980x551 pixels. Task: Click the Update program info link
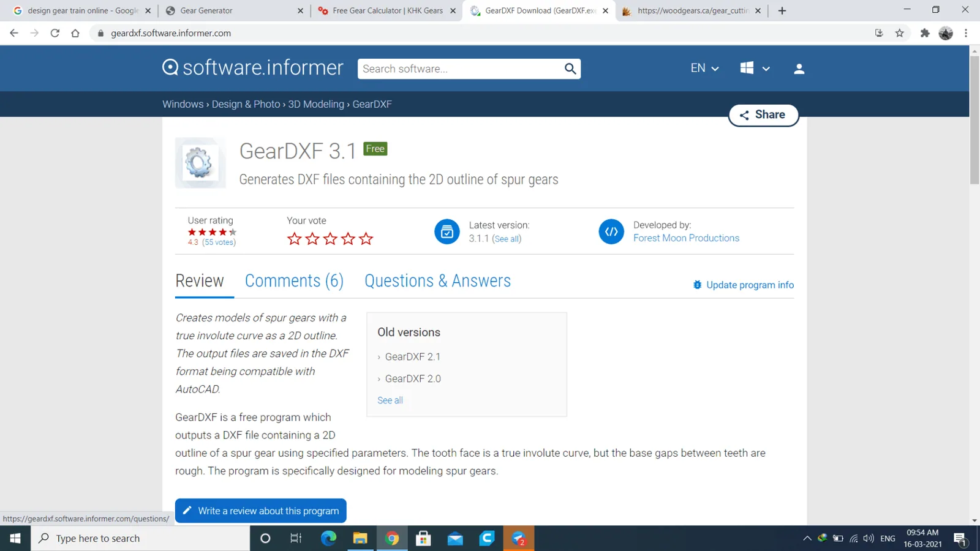743,285
